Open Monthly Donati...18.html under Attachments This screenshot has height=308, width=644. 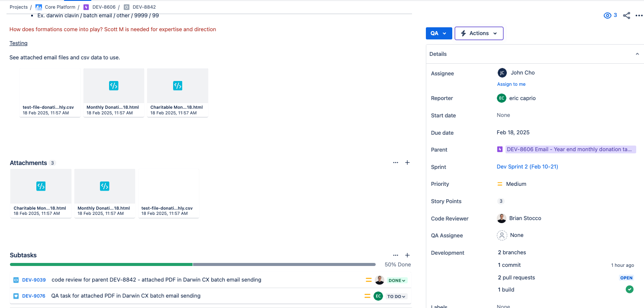[x=105, y=193]
